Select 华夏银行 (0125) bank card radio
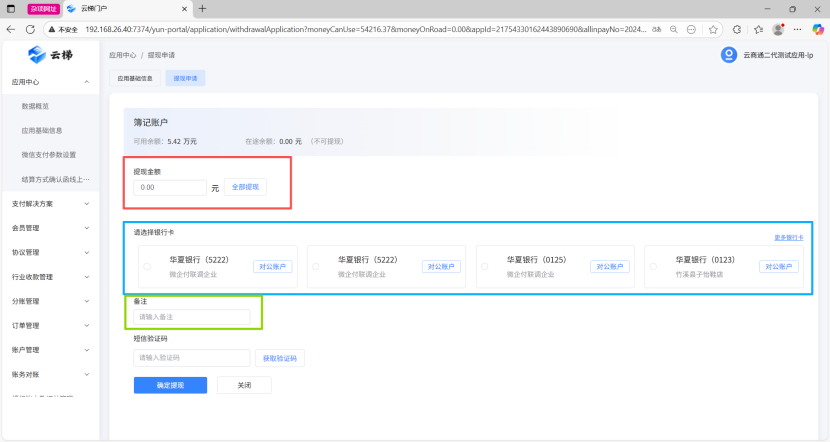 pos(485,267)
